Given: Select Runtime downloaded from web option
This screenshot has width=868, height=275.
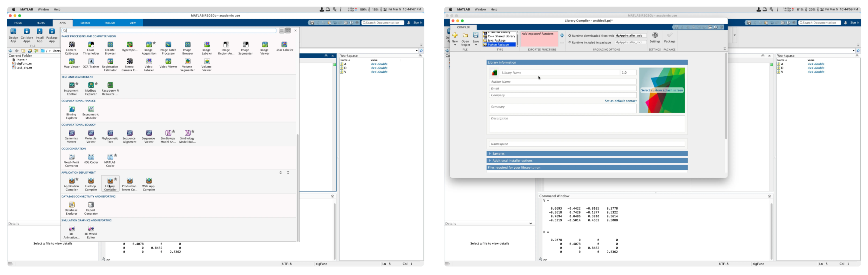Looking at the screenshot, I should [570, 36].
